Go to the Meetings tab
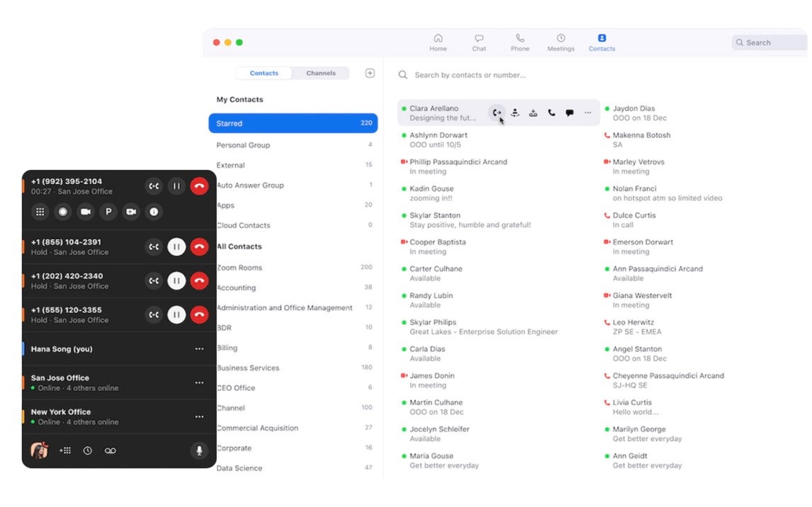Image resolution: width=812 pixels, height=507 pixels. [561, 42]
